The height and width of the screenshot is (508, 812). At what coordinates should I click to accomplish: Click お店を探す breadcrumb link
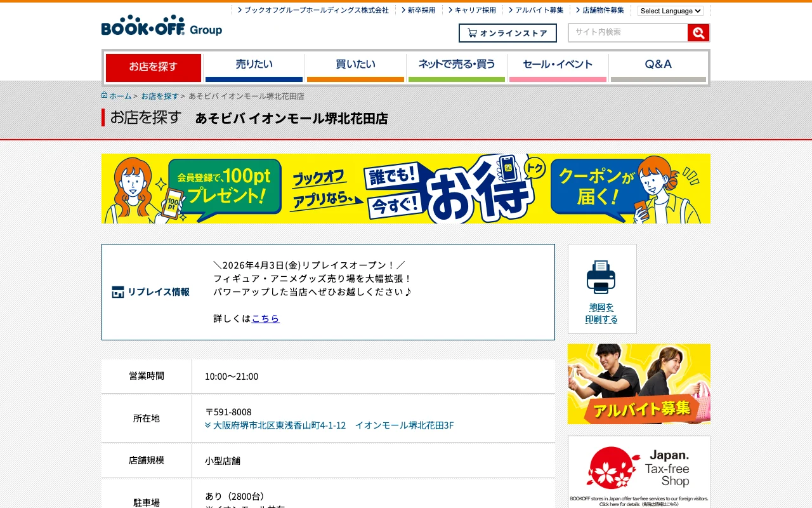pyautogui.click(x=160, y=96)
